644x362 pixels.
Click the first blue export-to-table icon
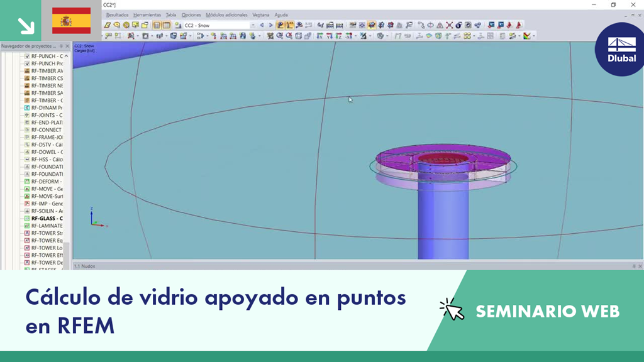coord(491,25)
